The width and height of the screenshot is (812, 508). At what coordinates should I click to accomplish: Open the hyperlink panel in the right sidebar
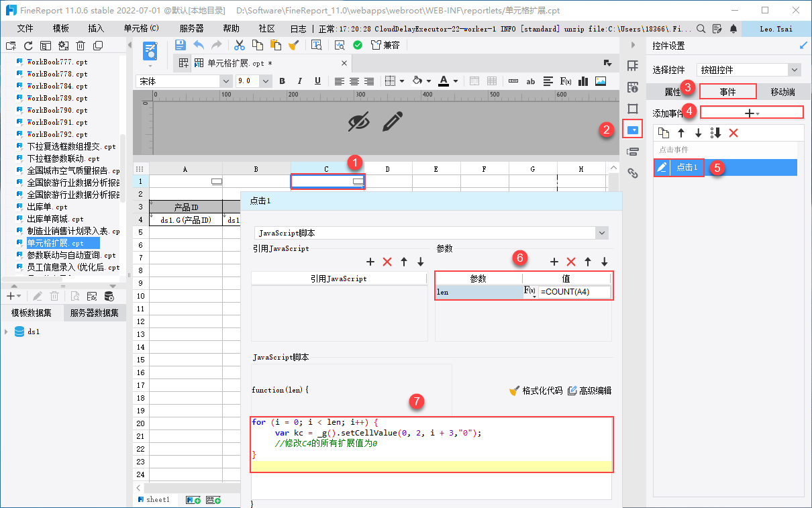pyautogui.click(x=632, y=173)
